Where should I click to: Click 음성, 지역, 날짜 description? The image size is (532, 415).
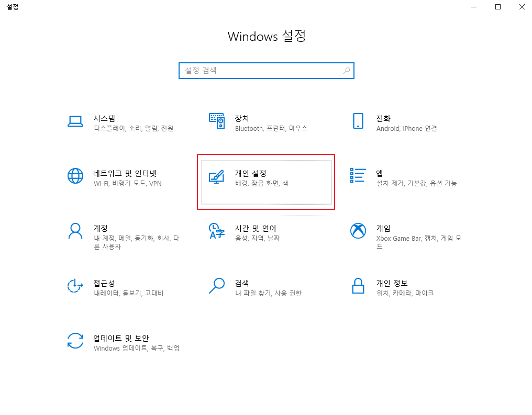coord(258,238)
